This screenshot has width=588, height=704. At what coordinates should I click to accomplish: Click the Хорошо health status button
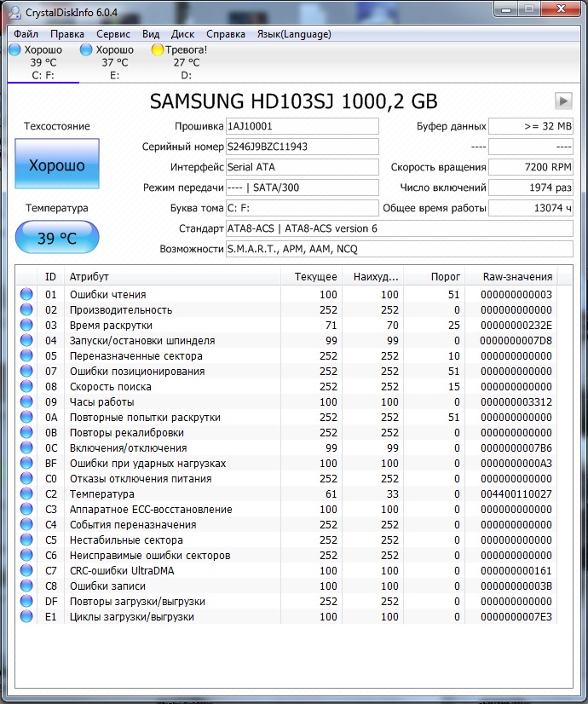point(57,164)
